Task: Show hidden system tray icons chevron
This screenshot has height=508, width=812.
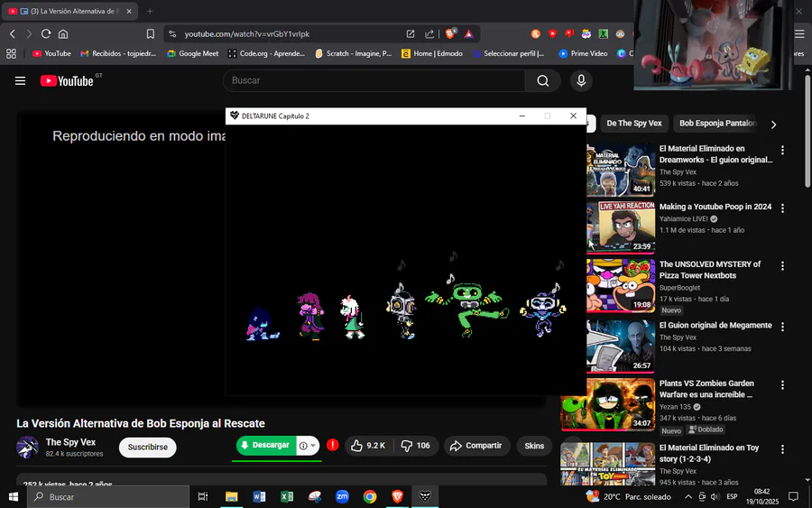Action: [688, 497]
